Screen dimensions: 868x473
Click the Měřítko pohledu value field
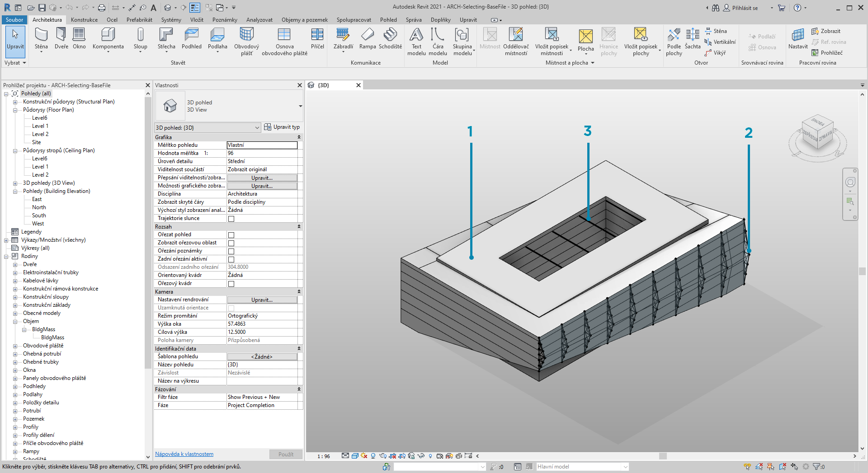point(262,145)
